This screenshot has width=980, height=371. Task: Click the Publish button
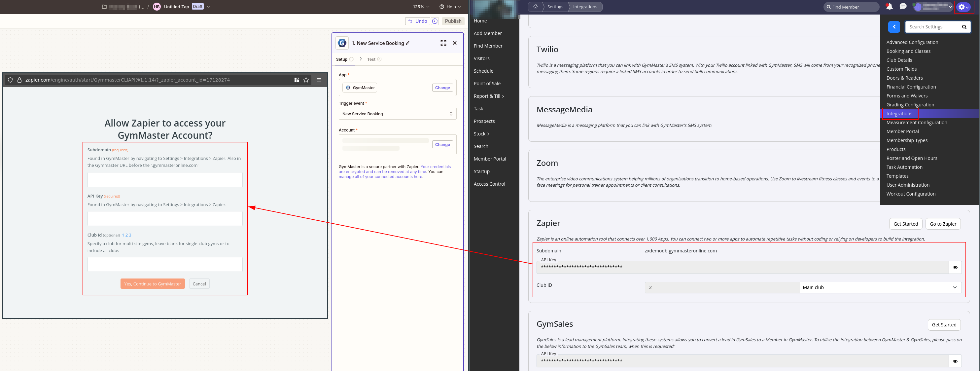coord(453,21)
